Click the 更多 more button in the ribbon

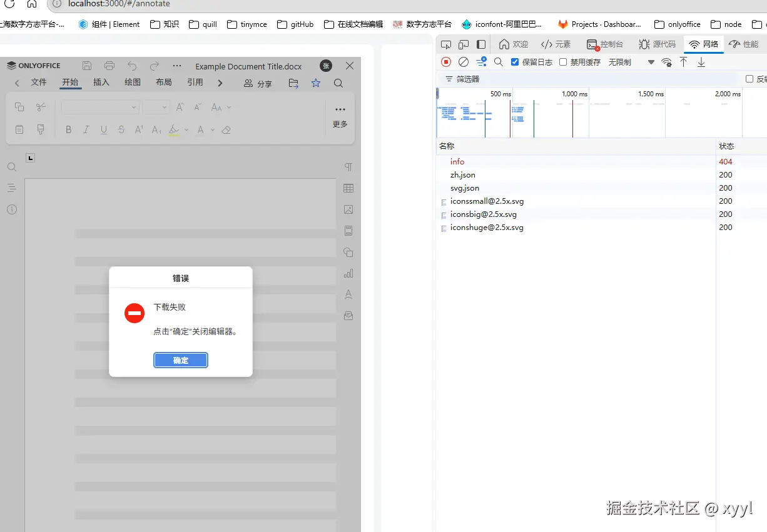coord(340,116)
